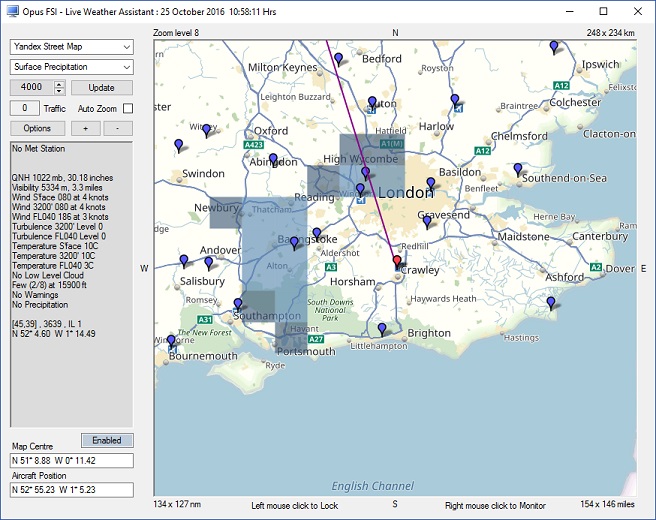Click the Opus FSI application icon in title bar
Screen dimensions: 656x520
pos(13,11)
